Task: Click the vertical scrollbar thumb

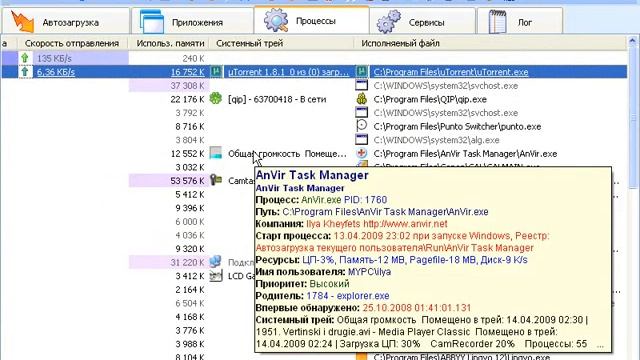Action: pyautogui.click(x=633, y=118)
